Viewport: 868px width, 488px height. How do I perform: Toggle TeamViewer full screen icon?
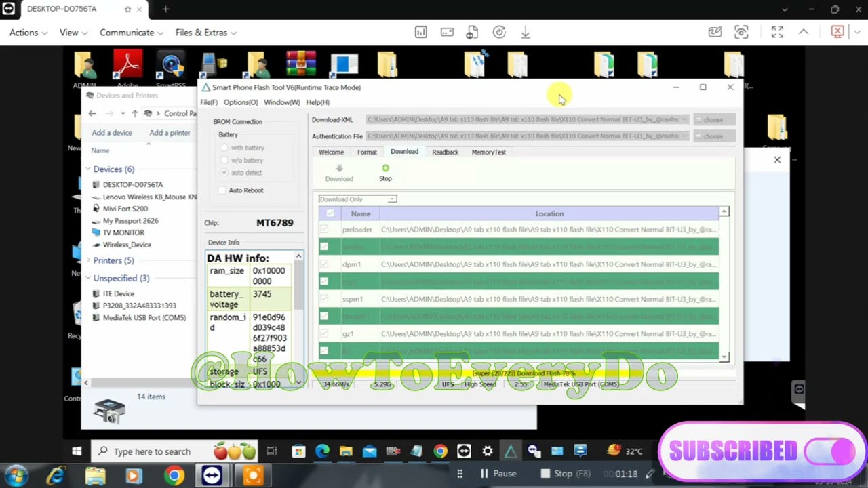pos(777,33)
